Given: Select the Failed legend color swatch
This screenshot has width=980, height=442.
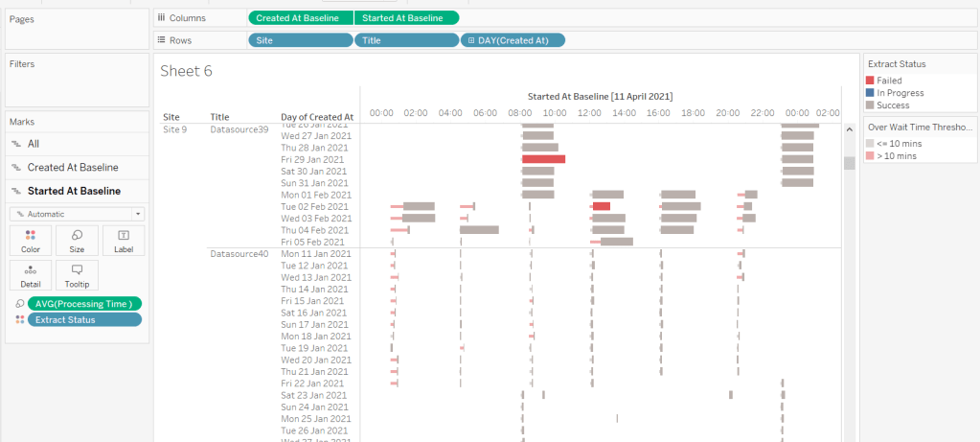Looking at the screenshot, I should pyautogui.click(x=870, y=81).
